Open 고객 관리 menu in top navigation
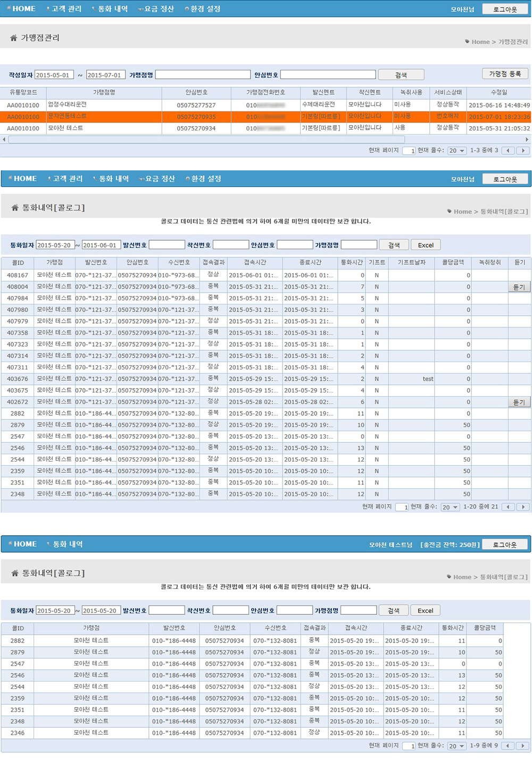532x764 pixels. tap(64, 9)
